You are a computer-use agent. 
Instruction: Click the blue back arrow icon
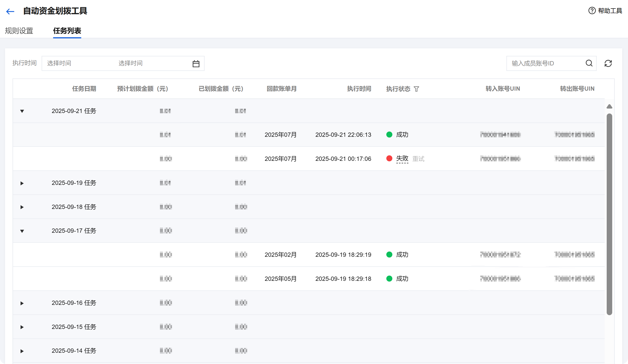(10, 11)
